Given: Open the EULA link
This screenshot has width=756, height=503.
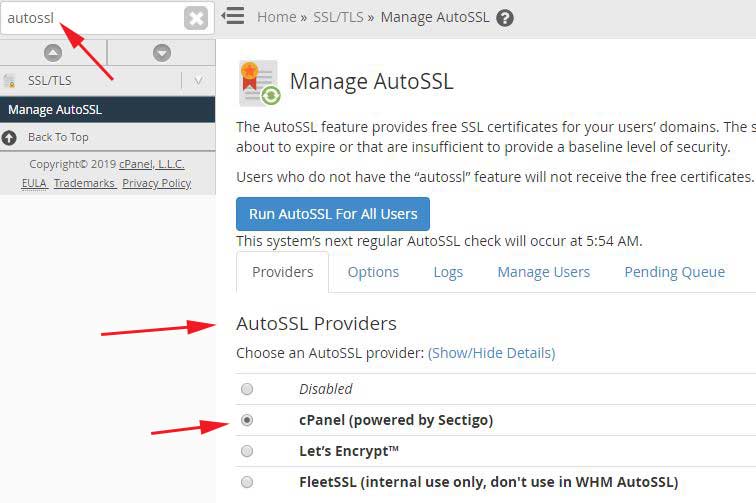Looking at the screenshot, I should pos(34,184).
